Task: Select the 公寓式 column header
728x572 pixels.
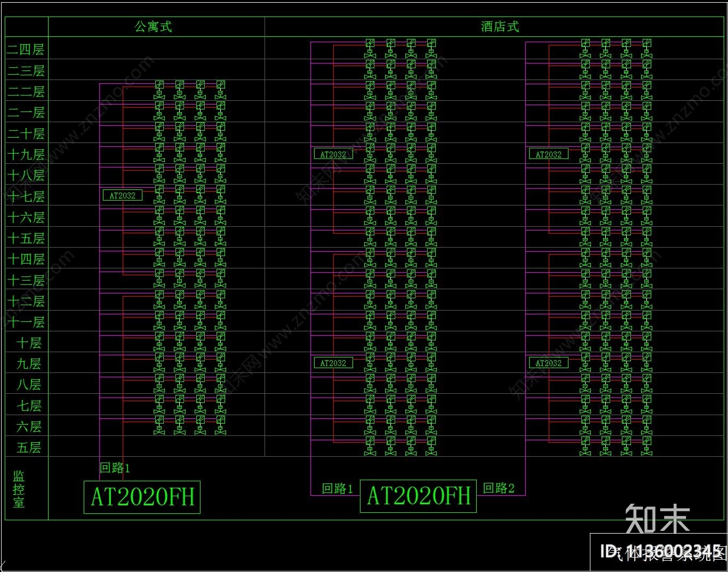Action: tap(153, 27)
